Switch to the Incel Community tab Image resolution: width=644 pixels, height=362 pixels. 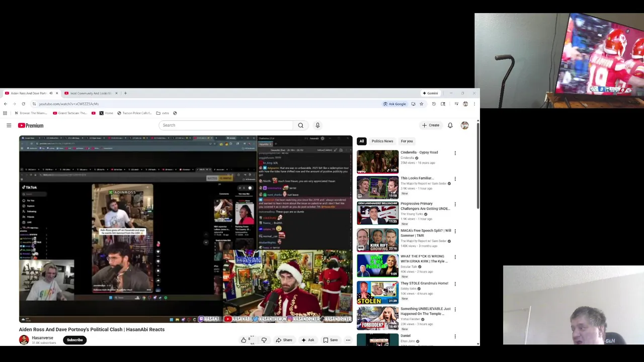point(91,93)
